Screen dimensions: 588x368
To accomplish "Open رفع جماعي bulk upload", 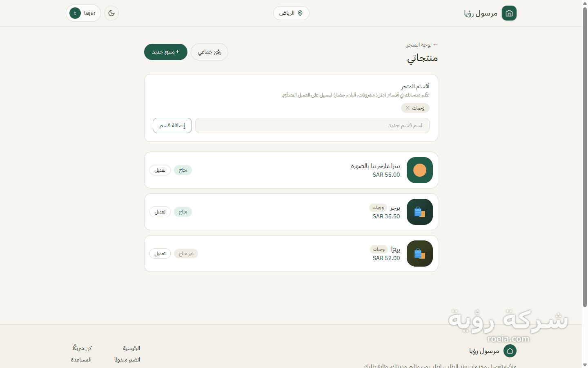I will pyautogui.click(x=209, y=52).
